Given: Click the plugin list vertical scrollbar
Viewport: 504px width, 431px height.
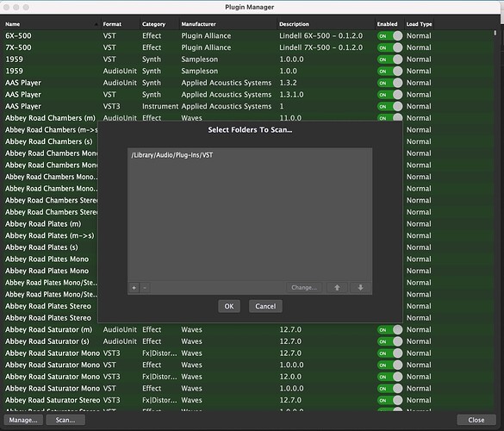Looking at the screenshot, I should [495, 33].
